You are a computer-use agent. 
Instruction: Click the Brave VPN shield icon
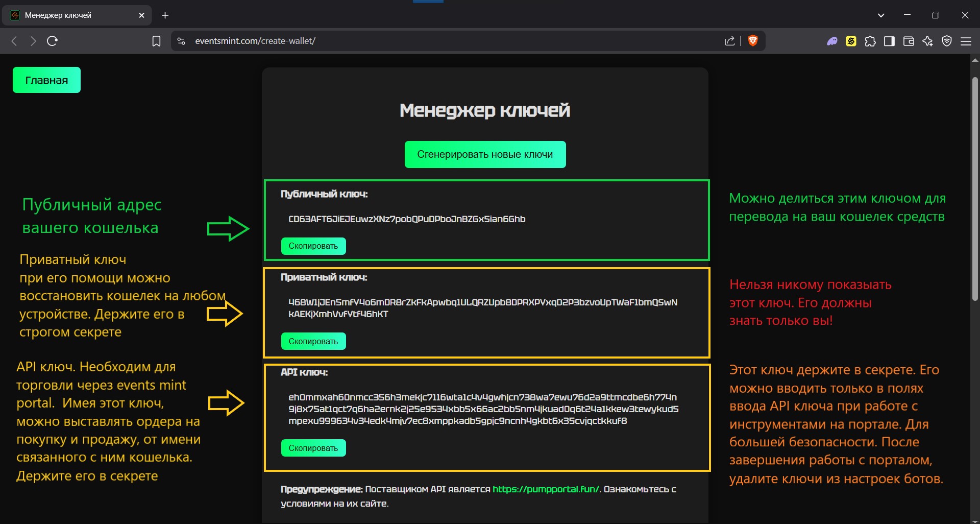click(x=947, y=41)
